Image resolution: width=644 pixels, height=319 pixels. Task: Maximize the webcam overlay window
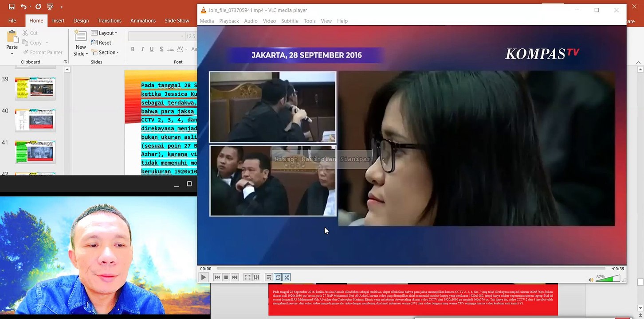(189, 184)
